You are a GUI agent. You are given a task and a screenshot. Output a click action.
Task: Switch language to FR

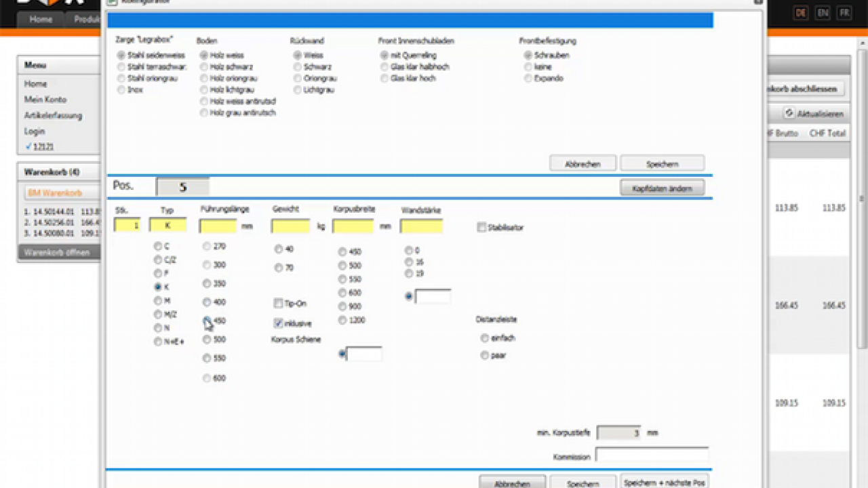tap(844, 13)
